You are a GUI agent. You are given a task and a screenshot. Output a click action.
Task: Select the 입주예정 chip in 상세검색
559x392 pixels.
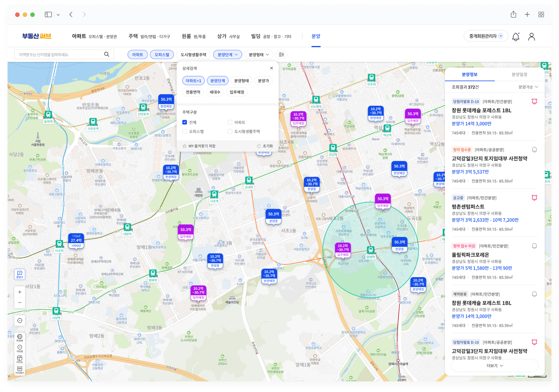[x=237, y=92]
